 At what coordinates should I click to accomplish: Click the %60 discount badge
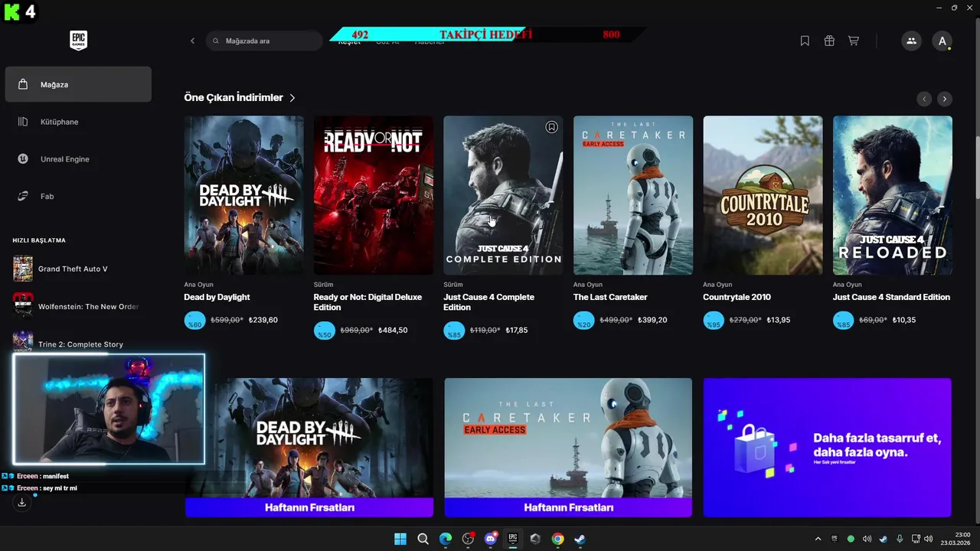(194, 321)
